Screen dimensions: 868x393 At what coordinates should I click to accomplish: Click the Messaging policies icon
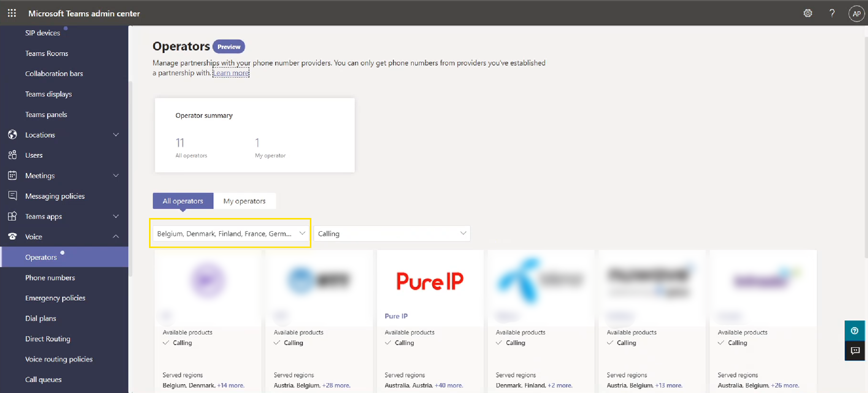tap(13, 196)
